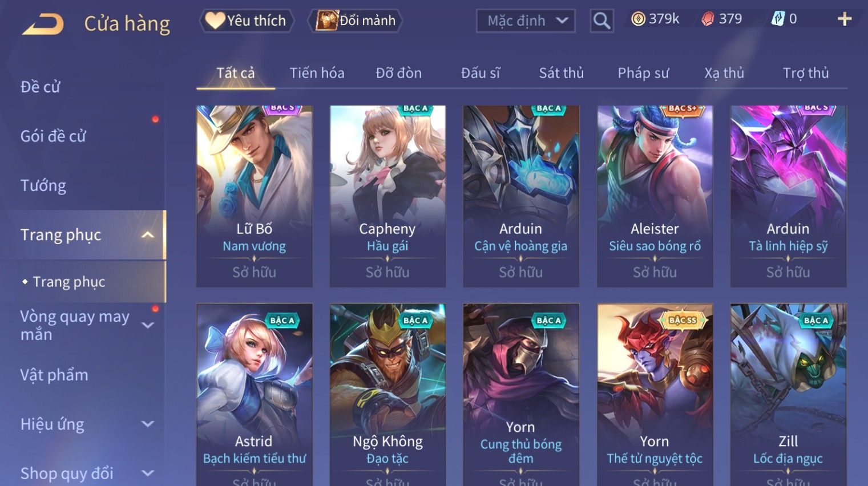Open the Tướng sidebar entry
Screen dimensions: 868x486
click(43, 186)
